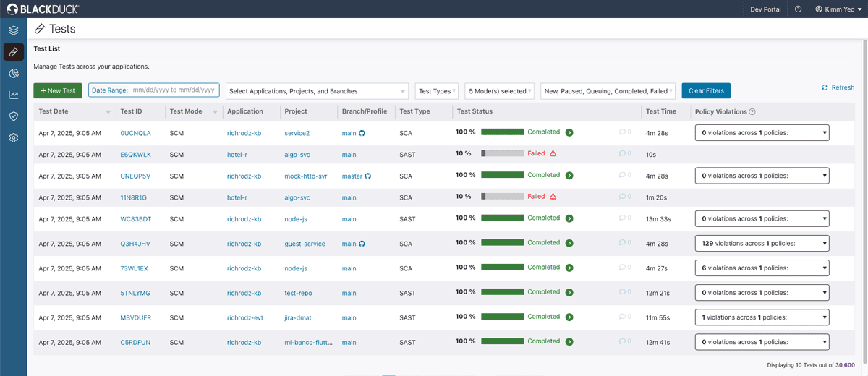Open Dev Portal in the header
The image size is (868, 376).
tap(765, 9)
